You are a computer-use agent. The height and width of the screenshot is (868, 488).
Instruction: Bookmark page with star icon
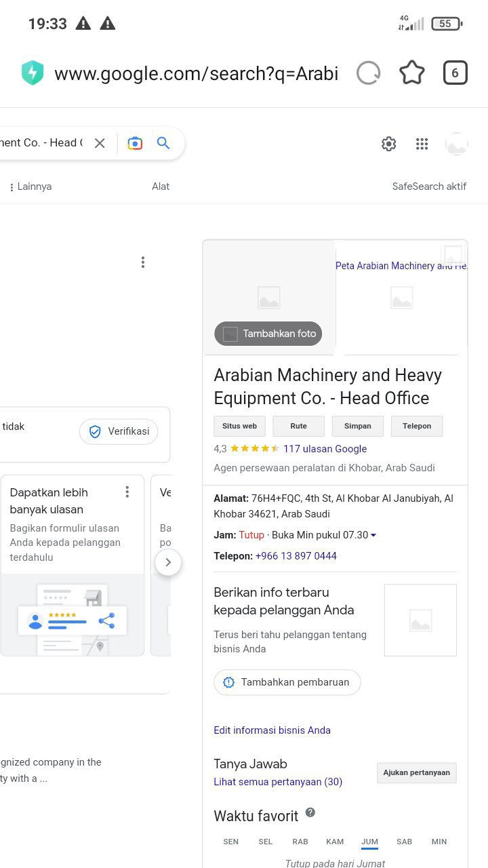[x=412, y=73]
